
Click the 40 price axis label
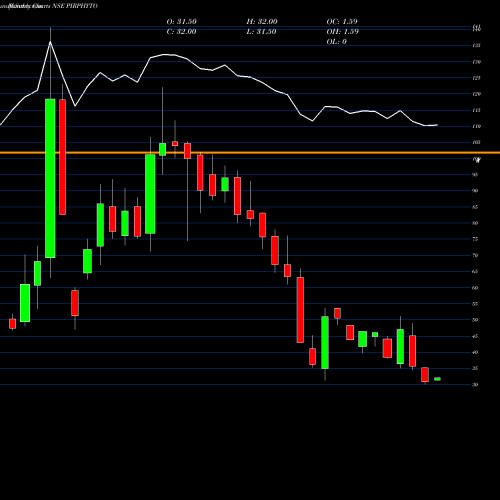click(475, 352)
